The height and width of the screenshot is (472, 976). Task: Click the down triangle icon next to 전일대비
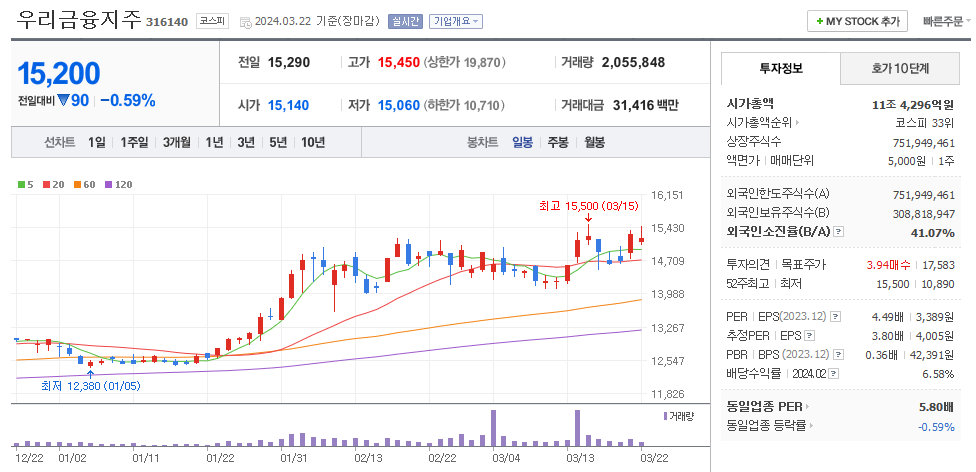(63, 101)
